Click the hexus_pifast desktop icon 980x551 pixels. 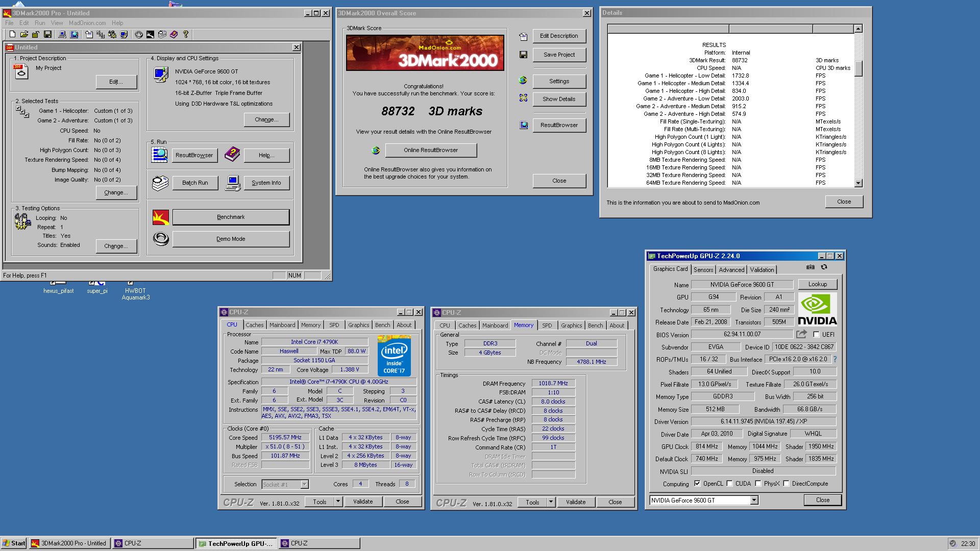coord(58,287)
